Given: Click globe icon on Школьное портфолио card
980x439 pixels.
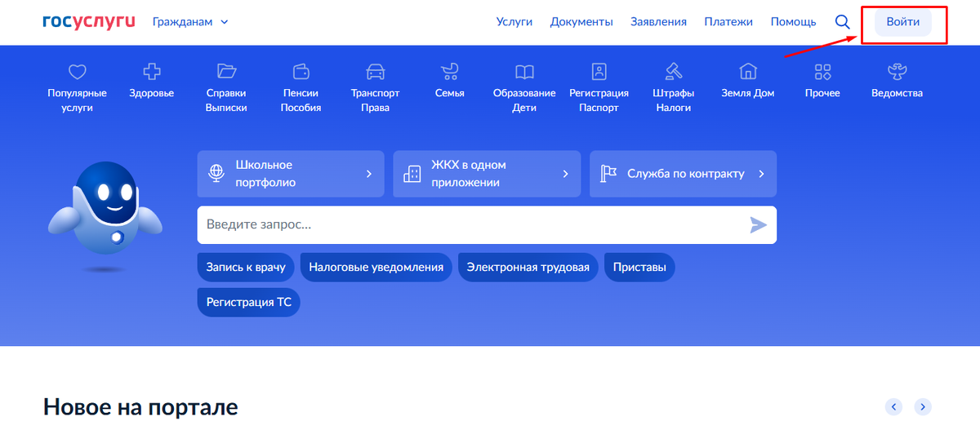Looking at the screenshot, I should point(216,174).
